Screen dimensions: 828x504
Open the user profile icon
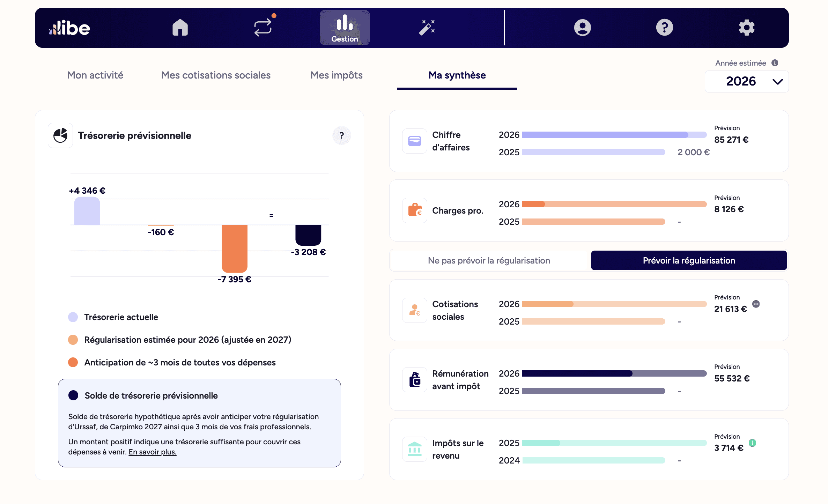[x=582, y=28]
